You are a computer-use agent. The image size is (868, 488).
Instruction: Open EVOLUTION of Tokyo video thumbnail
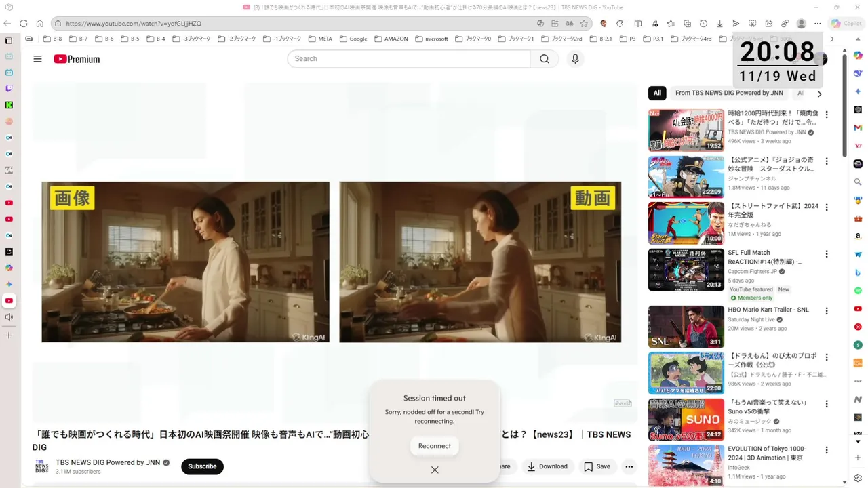click(x=686, y=465)
